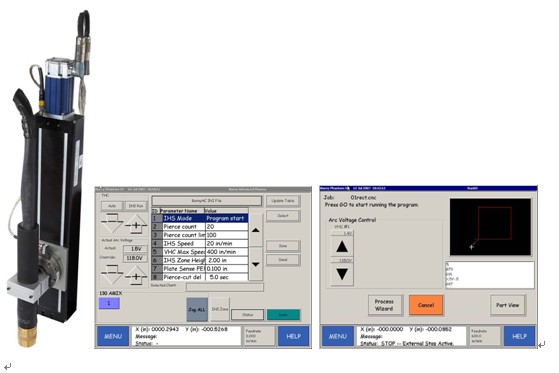Select the Pierce count row in the table
The height and width of the screenshot is (373, 559).
(x=200, y=227)
